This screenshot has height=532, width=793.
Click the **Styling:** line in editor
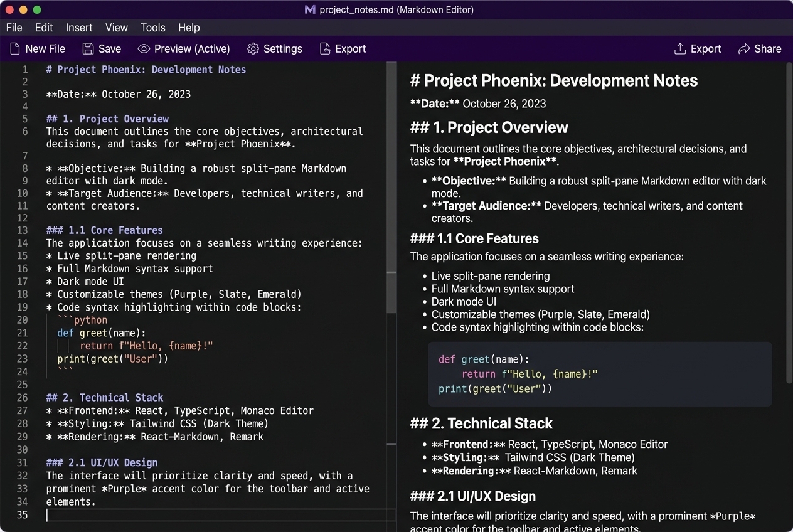(157, 423)
